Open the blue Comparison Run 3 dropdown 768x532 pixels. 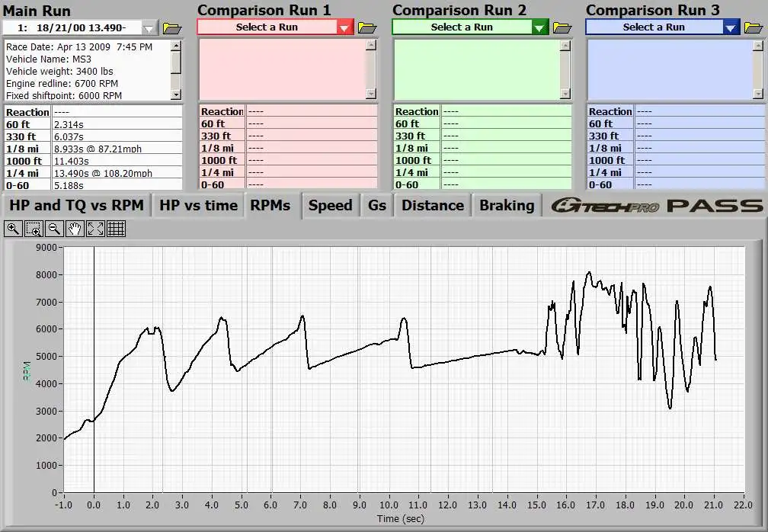pyautogui.click(x=731, y=27)
